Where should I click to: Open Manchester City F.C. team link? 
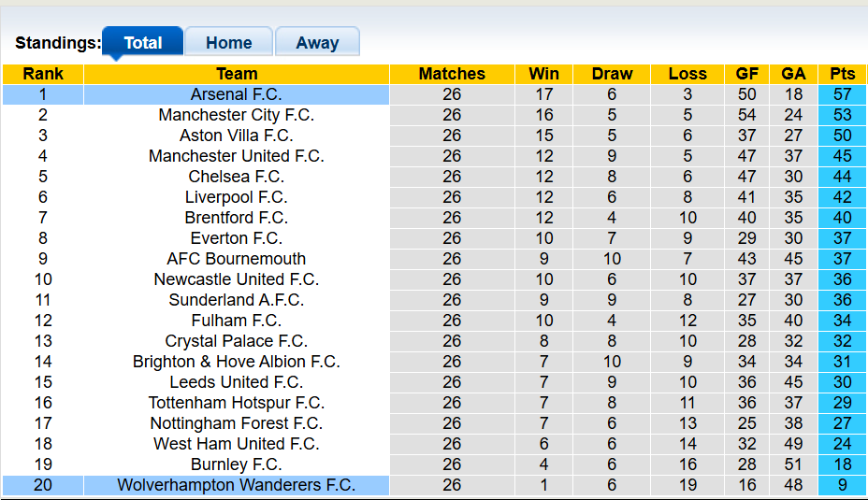pos(236,115)
